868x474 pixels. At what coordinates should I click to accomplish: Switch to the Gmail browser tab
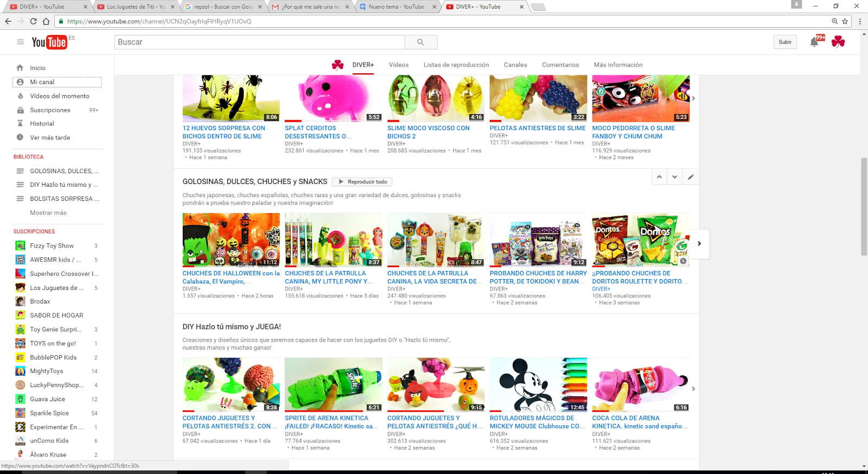pyautogui.click(x=311, y=7)
